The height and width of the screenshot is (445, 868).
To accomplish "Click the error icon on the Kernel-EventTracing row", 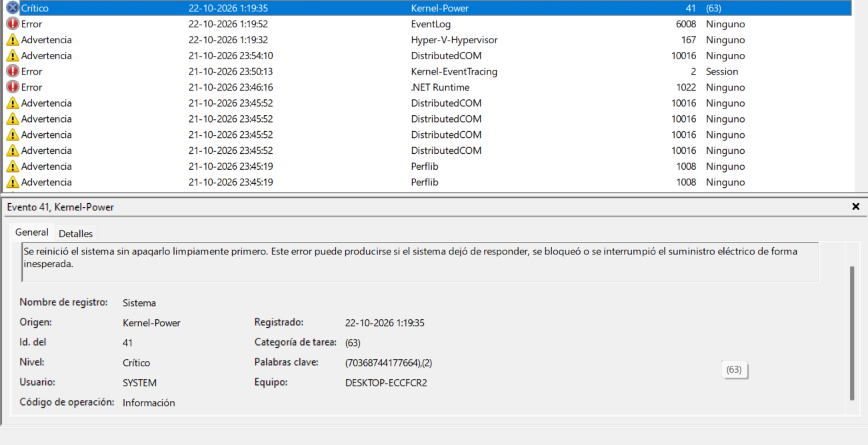I will point(13,71).
